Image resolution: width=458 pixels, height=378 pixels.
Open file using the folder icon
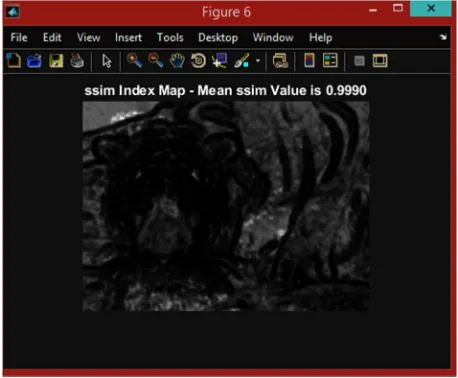click(34, 61)
